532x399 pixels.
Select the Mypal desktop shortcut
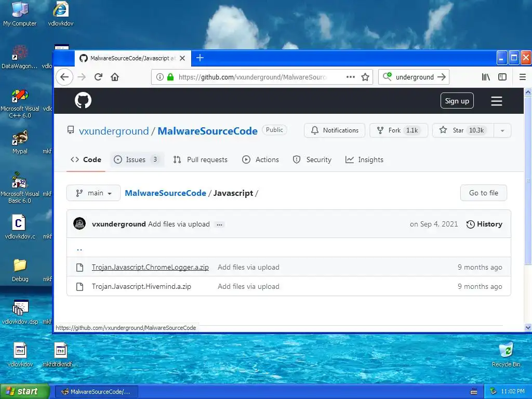point(20,142)
